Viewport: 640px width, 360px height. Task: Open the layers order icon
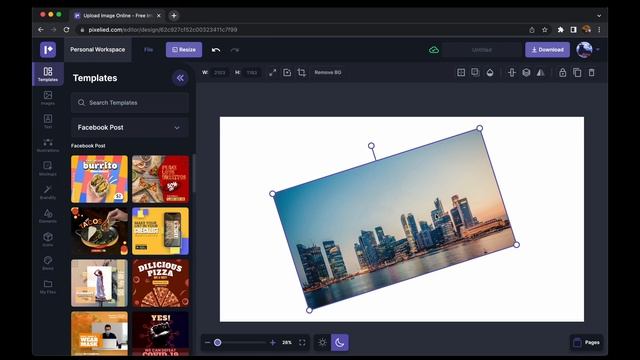pyautogui.click(x=526, y=72)
